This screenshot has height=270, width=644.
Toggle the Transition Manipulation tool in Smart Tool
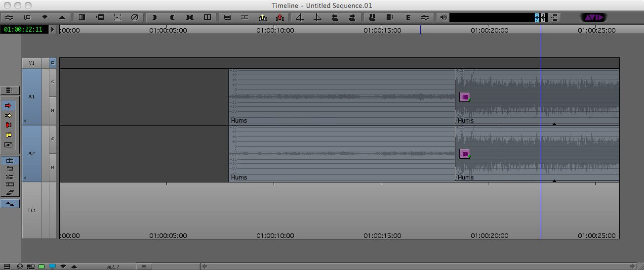tap(8, 145)
